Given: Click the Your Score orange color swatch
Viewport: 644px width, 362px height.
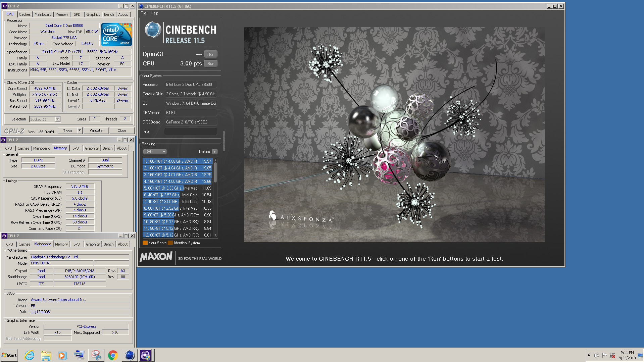Looking at the screenshot, I should (x=145, y=243).
